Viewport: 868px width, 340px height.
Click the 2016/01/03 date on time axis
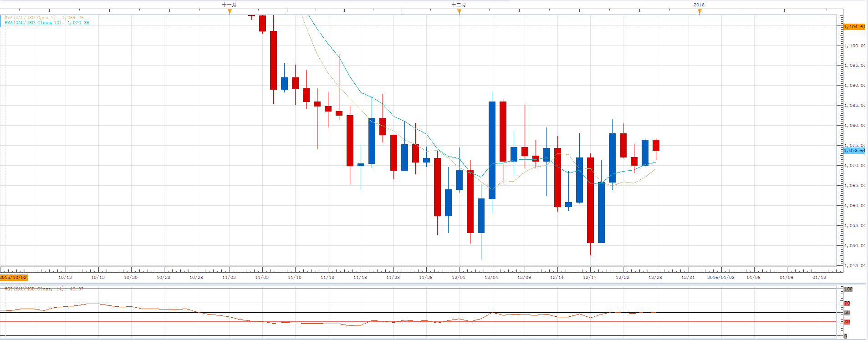coord(720,278)
